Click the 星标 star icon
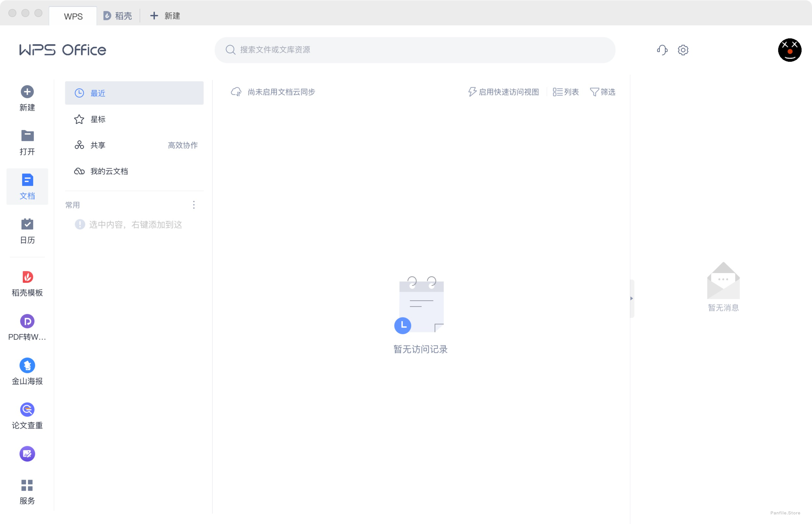The width and height of the screenshot is (812, 524). pyautogui.click(x=79, y=119)
